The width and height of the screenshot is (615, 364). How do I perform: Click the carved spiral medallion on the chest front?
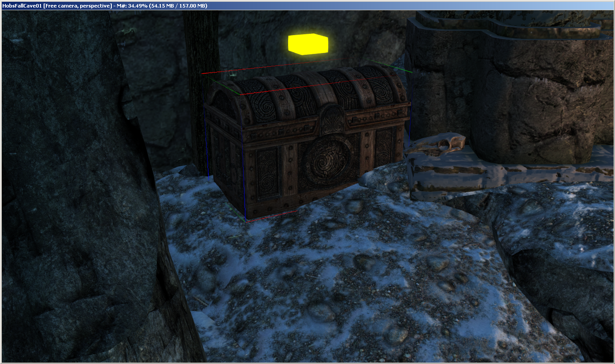pos(328,158)
